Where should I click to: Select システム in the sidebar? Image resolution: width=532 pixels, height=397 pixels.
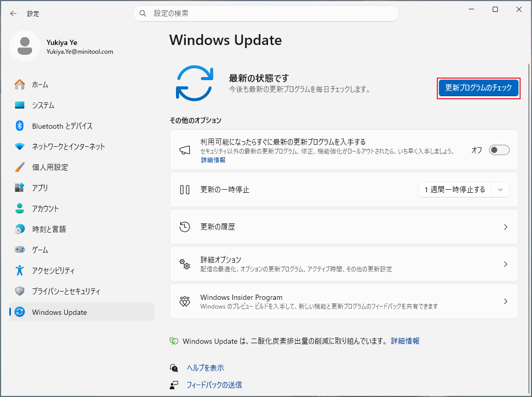coord(82,105)
